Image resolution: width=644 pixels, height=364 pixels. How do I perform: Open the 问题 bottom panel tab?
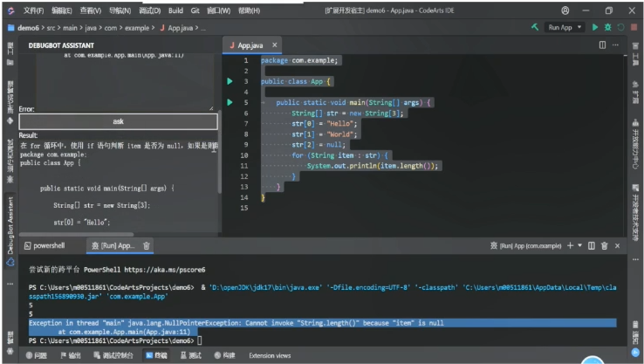(x=36, y=355)
